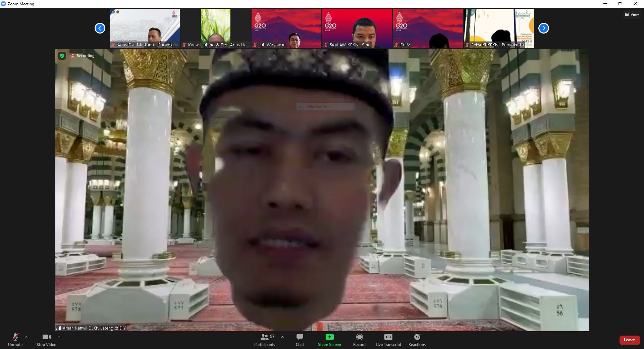This screenshot has width=644, height=349.
Task: Click the green Share Screen icon
Action: point(329,337)
